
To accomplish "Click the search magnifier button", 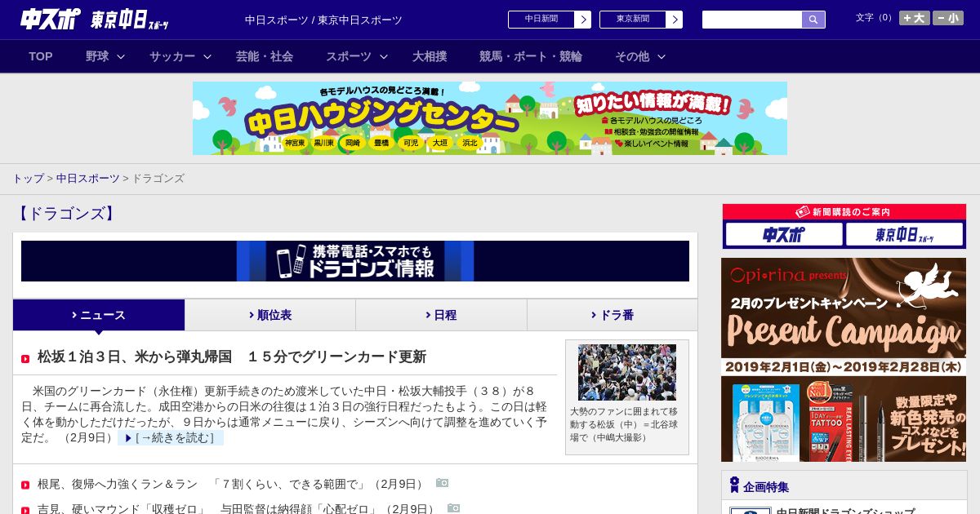I will pos(813,20).
